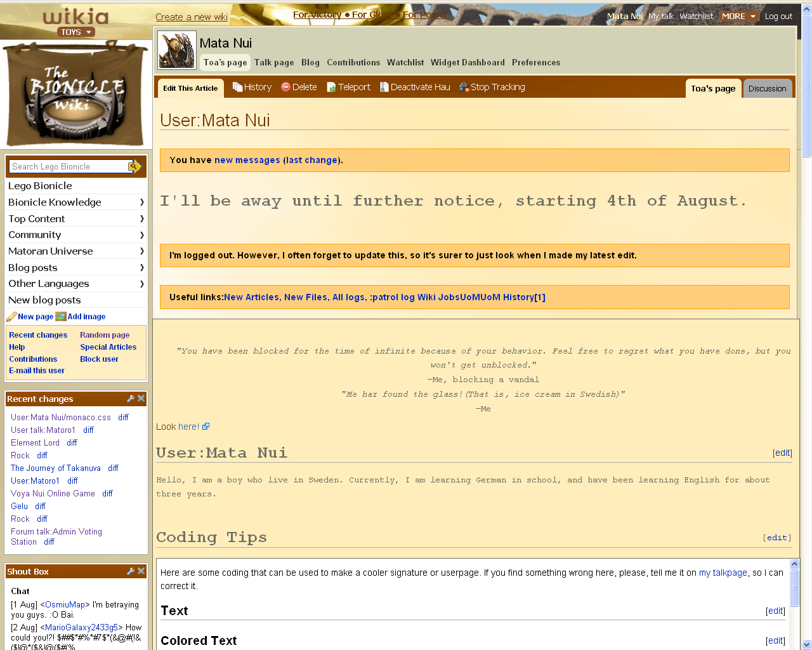The image size is (812, 650).
Task: Open Recent changes widget settings wrench
Action: pos(131,399)
